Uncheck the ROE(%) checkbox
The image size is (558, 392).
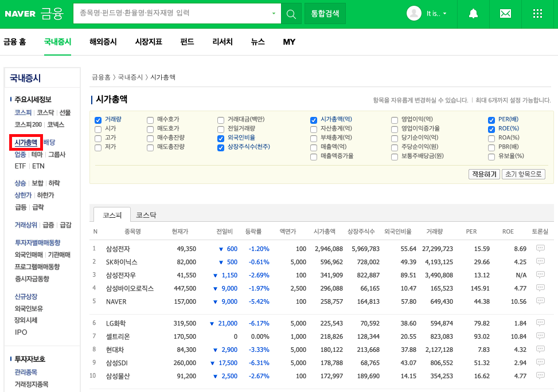(x=491, y=129)
